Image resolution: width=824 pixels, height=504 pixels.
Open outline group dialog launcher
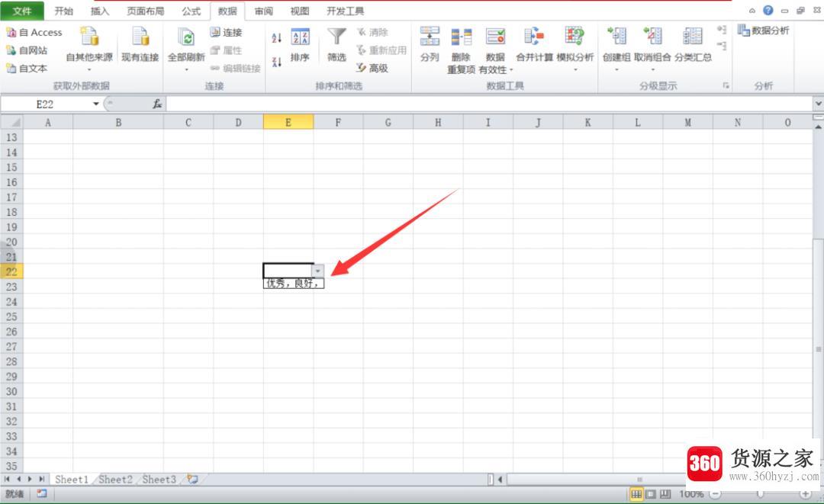point(726,85)
